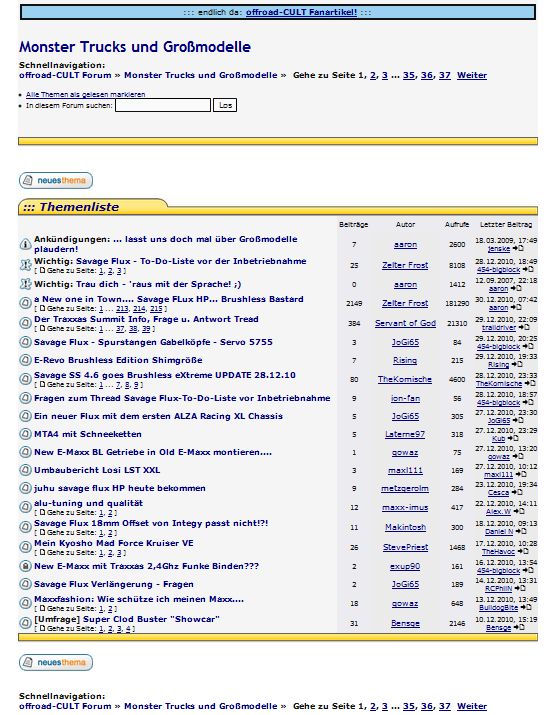Click thread icon for E-Revo Brushless Edition
The height and width of the screenshot is (715, 557).
tap(25, 360)
